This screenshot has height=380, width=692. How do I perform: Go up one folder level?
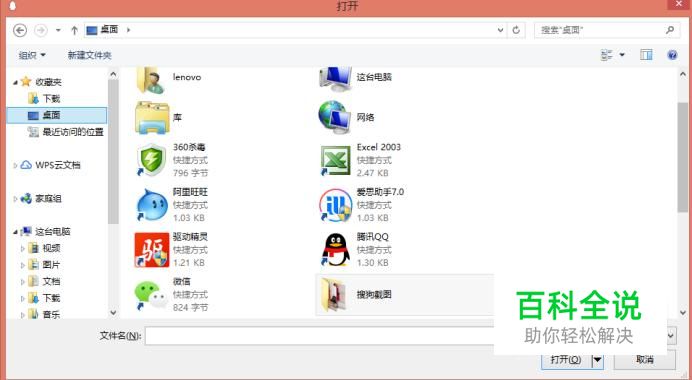[x=74, y=30]
